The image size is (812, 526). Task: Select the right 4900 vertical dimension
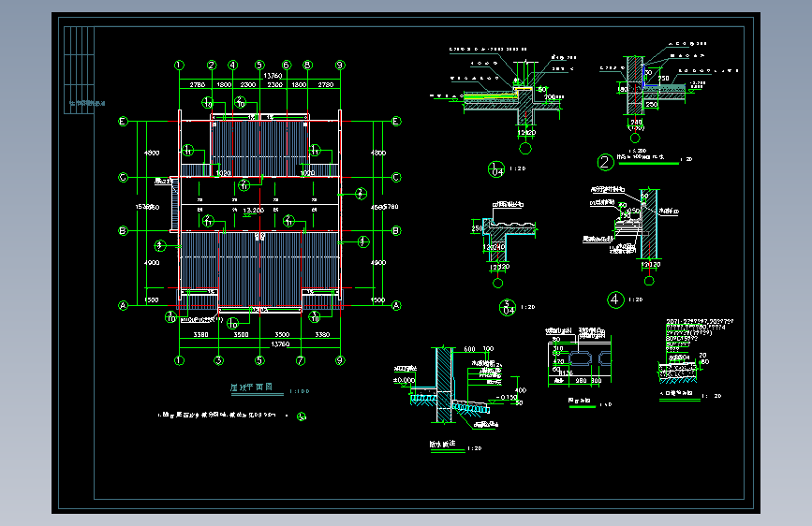click(x=378, y=263)
